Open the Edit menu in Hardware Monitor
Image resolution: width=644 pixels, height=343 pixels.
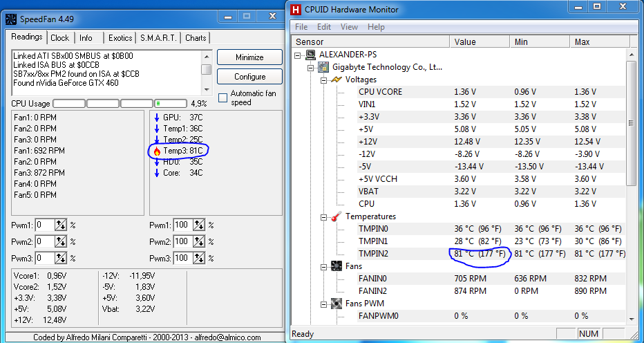point(324,27)
